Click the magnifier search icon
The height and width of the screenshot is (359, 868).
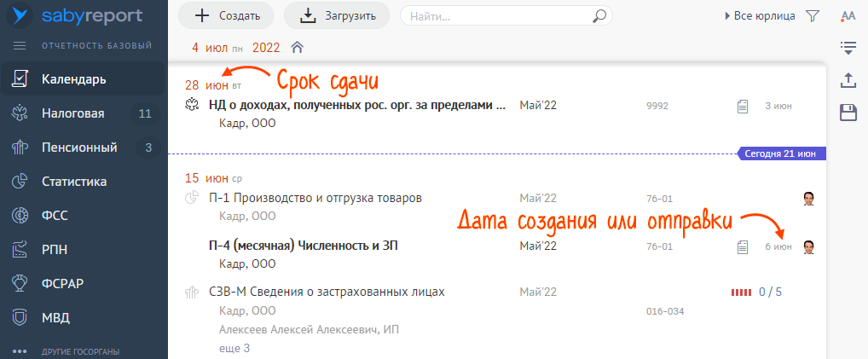[599, 16]
